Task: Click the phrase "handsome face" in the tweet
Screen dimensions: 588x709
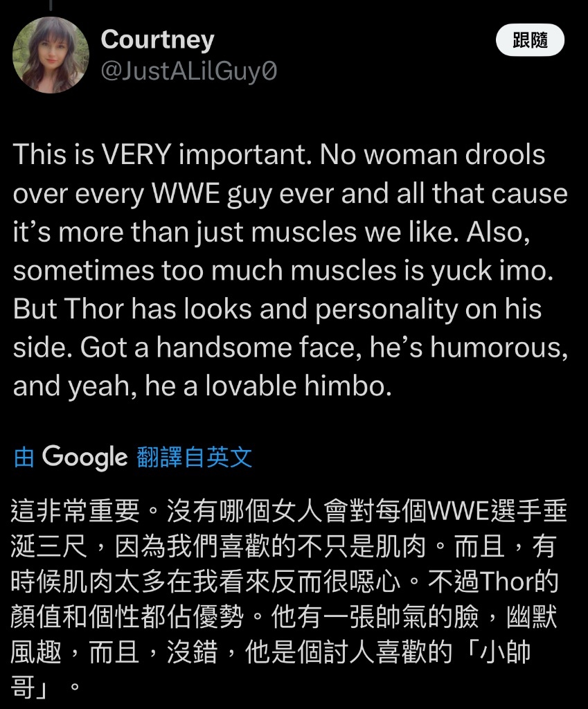Action: 259,348
